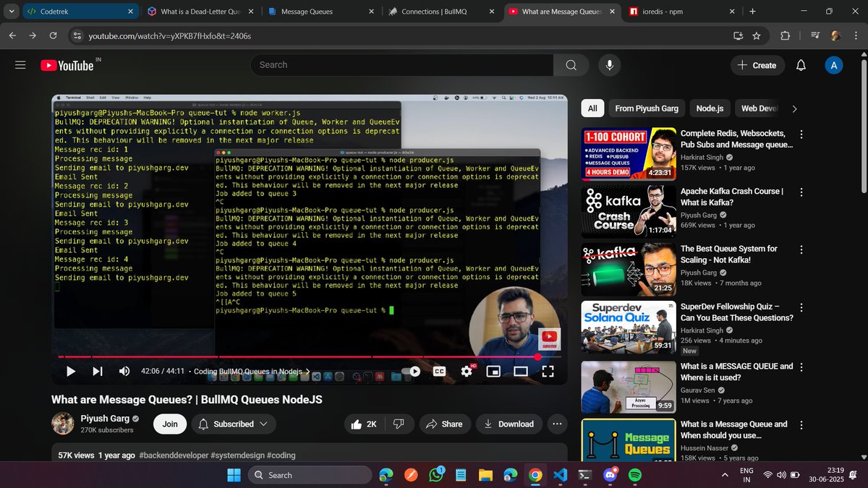
Task: Seek on the red video progress bar
Action: pos(310,356)
